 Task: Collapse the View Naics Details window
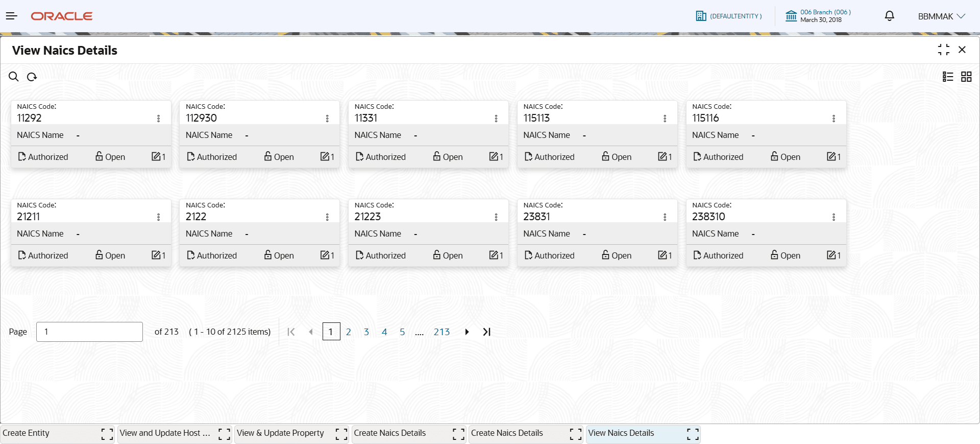coord(944,50)
